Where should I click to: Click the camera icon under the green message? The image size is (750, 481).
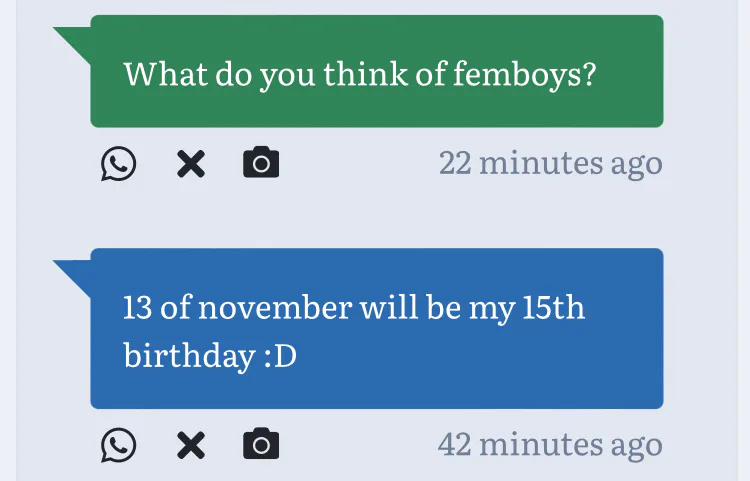click(261, 163)
